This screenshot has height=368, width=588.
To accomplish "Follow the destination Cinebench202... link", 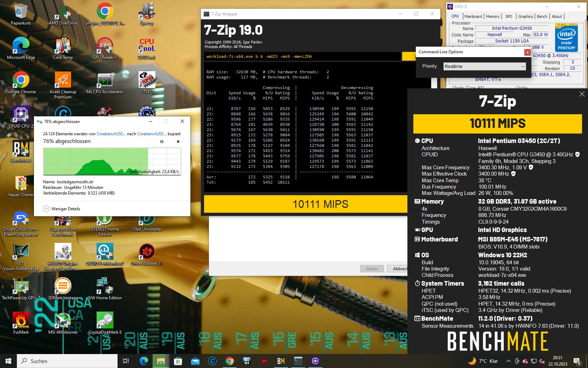I will click(x=152, y=134).
